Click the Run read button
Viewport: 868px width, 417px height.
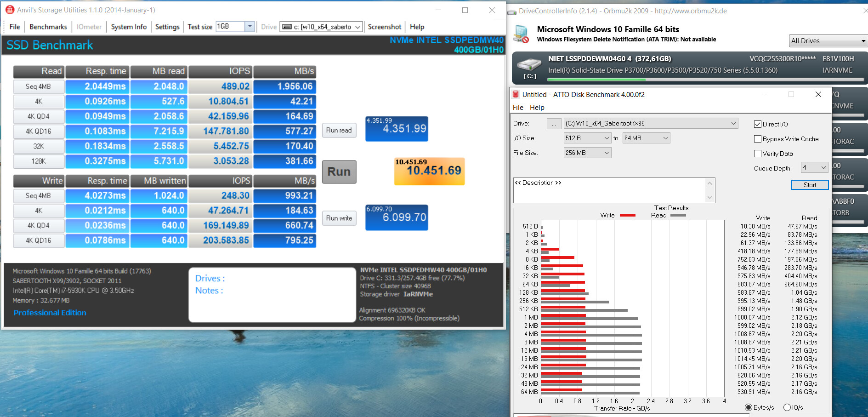tap(339, 130)
